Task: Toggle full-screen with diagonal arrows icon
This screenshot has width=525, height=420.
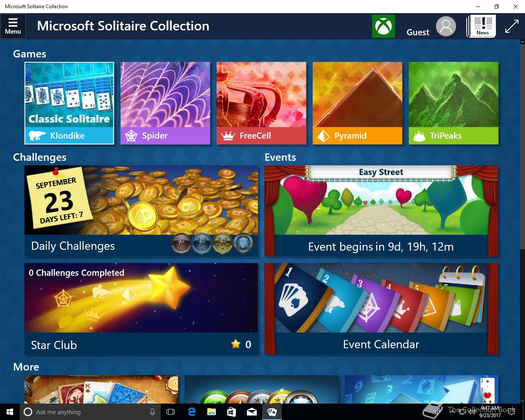Action: pyautogui.click(x=511, y=26)
